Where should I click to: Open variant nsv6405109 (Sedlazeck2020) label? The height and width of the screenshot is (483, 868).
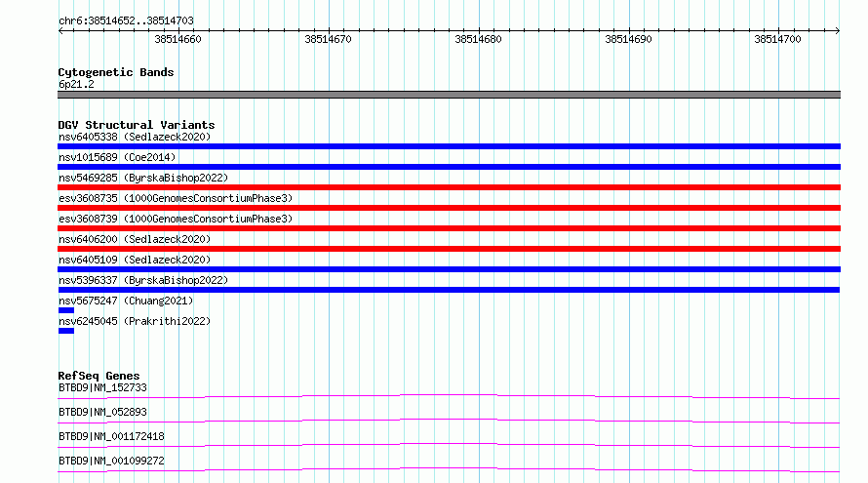click(x=135, y=260)
